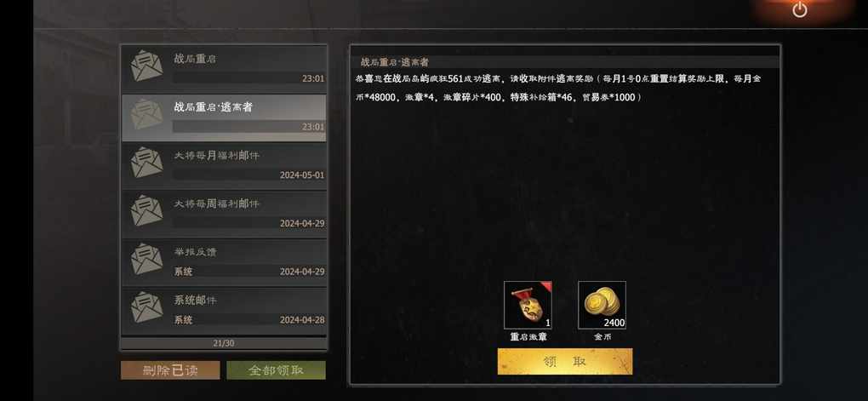Click the reward description text in message body
The width and height of the screenshot is (868, 401).
click(x=559, y=88)
